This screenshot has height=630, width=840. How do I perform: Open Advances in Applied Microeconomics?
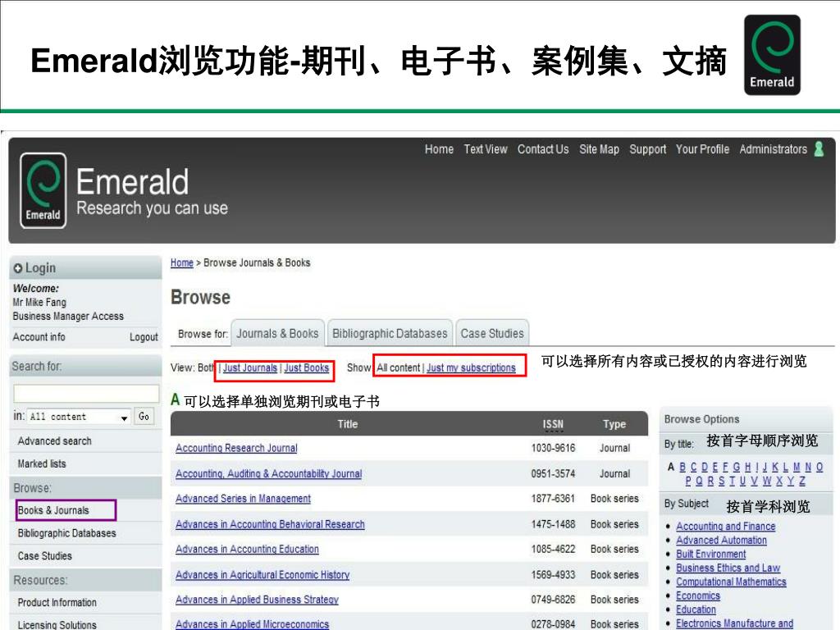click(253, 624)
